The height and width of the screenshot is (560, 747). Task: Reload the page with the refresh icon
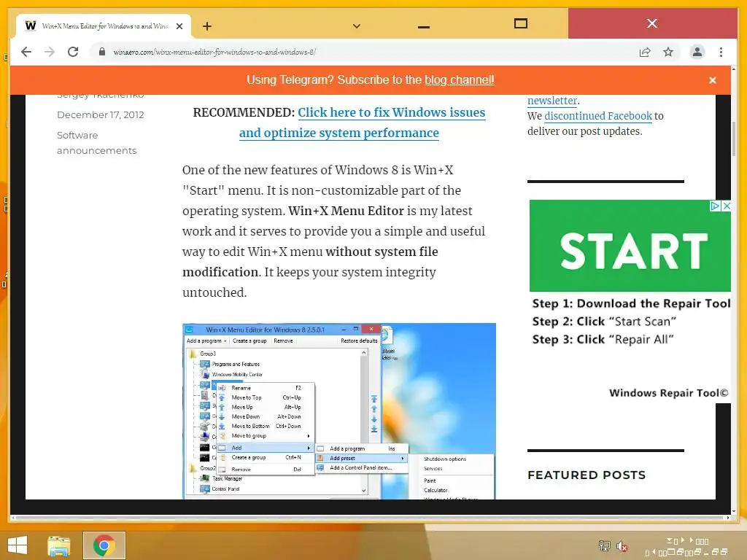[73, 52]
